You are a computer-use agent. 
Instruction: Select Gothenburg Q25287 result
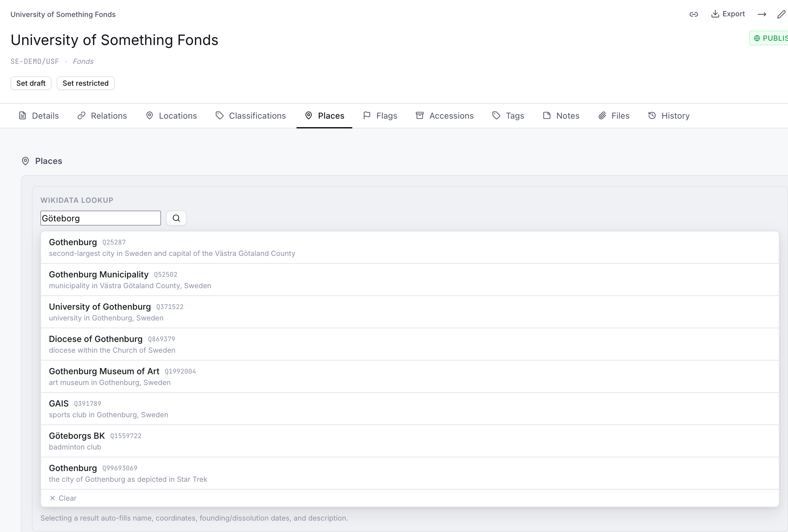(x=410, y=247)
